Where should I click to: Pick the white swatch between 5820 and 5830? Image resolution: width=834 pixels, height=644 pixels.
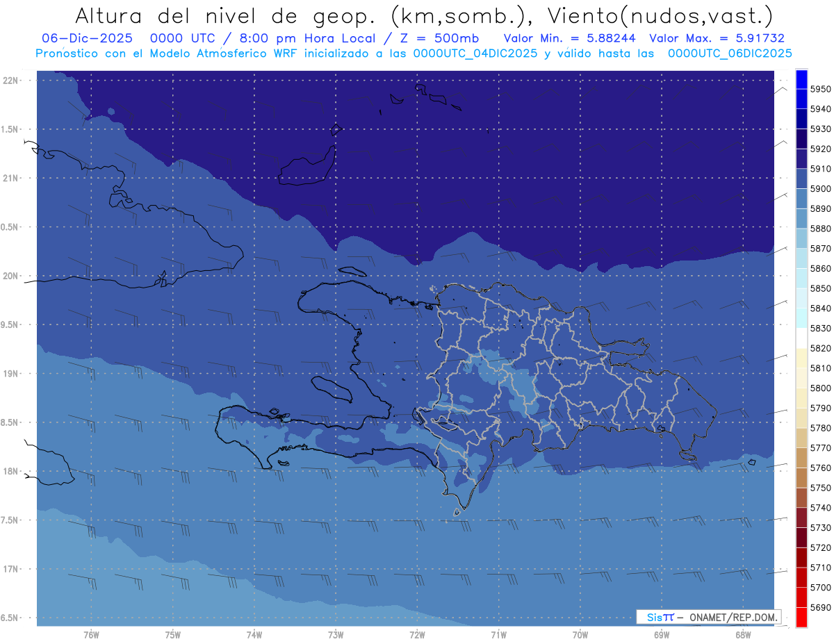(x=801, y=338)
